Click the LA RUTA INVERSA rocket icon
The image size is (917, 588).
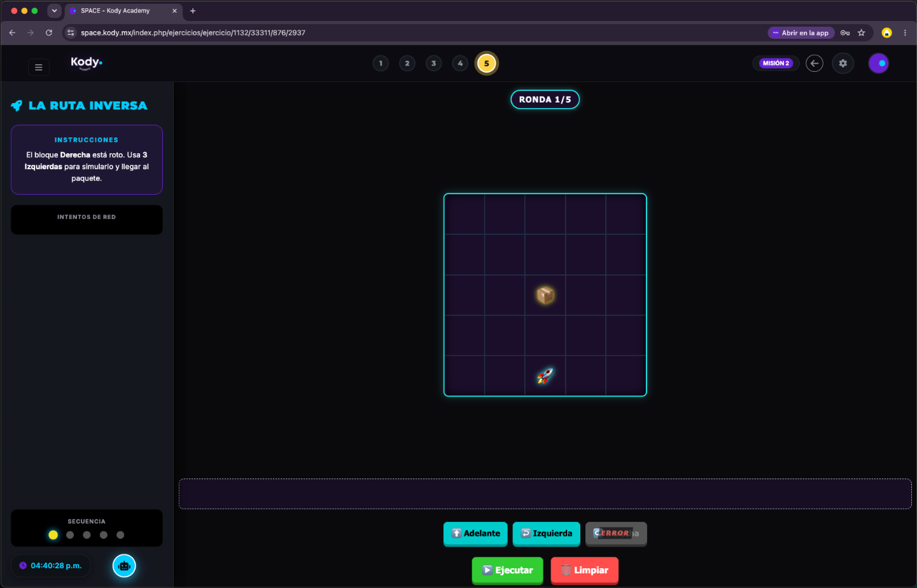17,106
